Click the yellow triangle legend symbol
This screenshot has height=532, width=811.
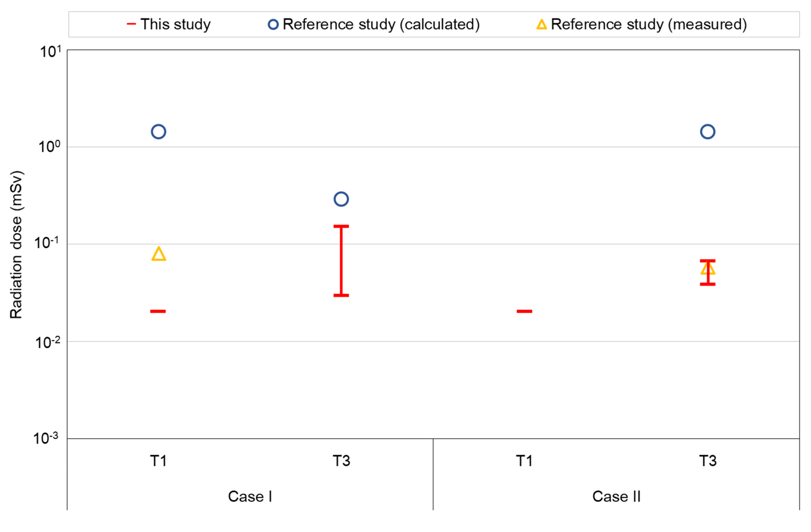[541, 24]
